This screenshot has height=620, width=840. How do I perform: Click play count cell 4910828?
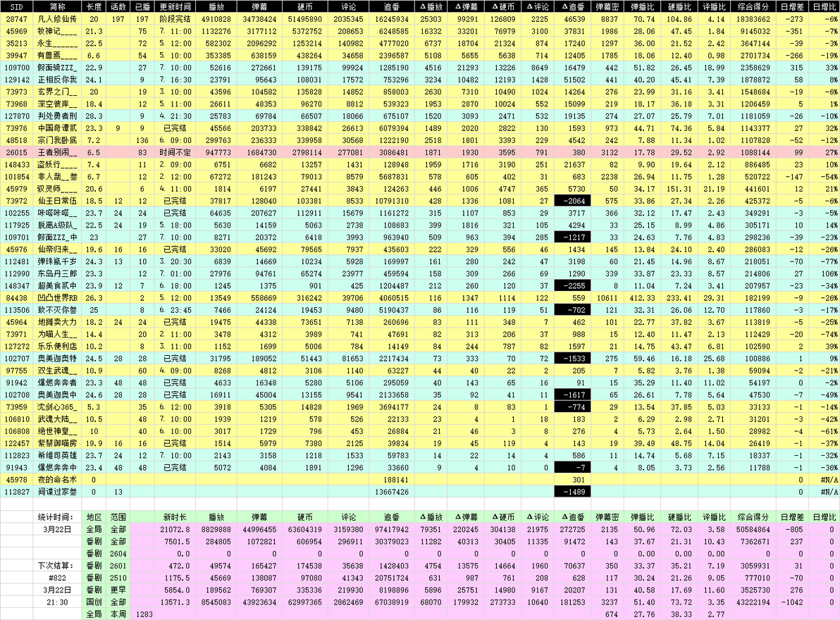[216, 19]
